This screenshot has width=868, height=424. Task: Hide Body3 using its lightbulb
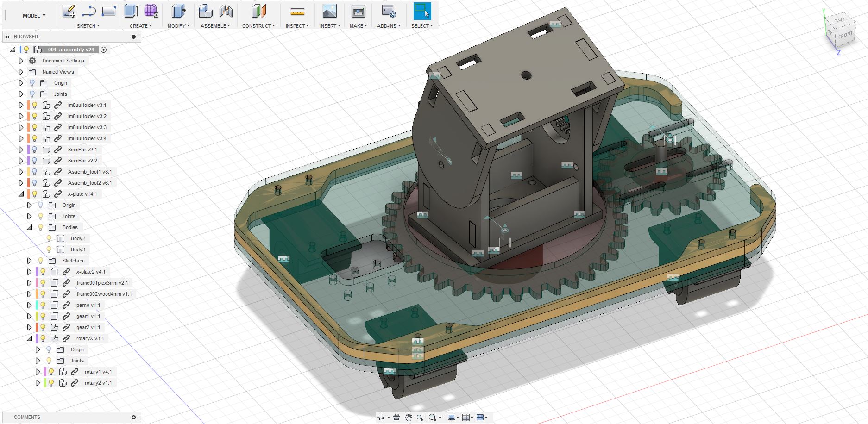[x=49, y=249]
